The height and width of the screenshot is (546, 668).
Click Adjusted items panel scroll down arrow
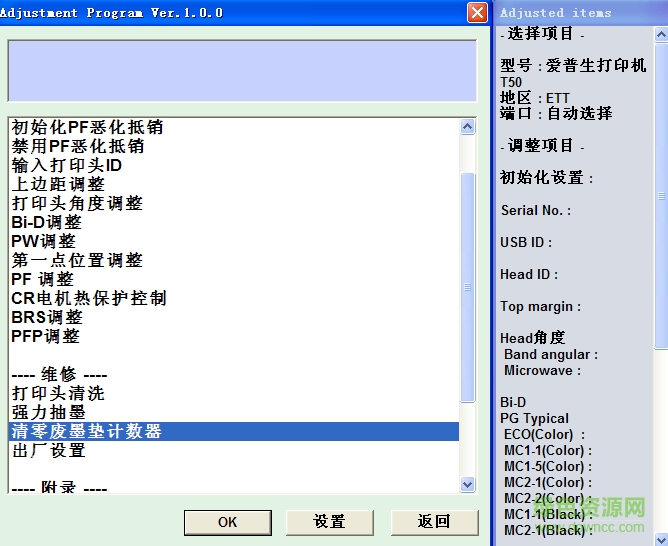click(661, 539)
